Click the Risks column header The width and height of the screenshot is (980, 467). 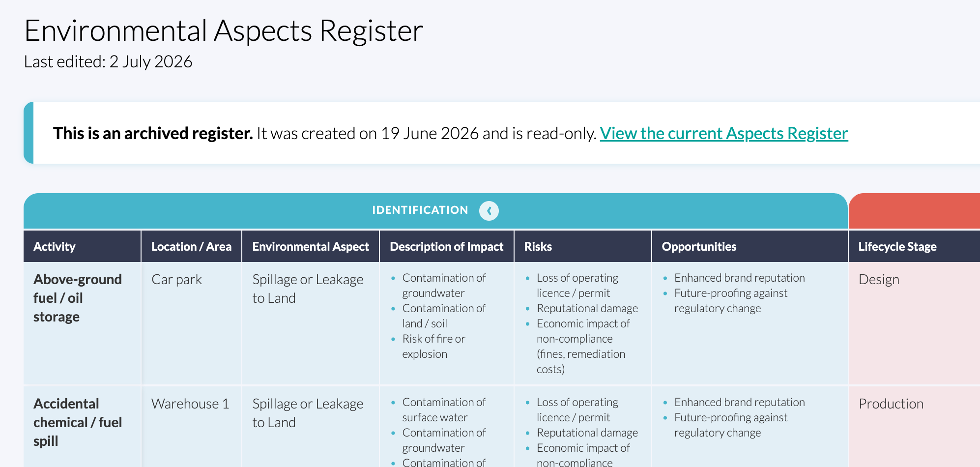(538, 246)
